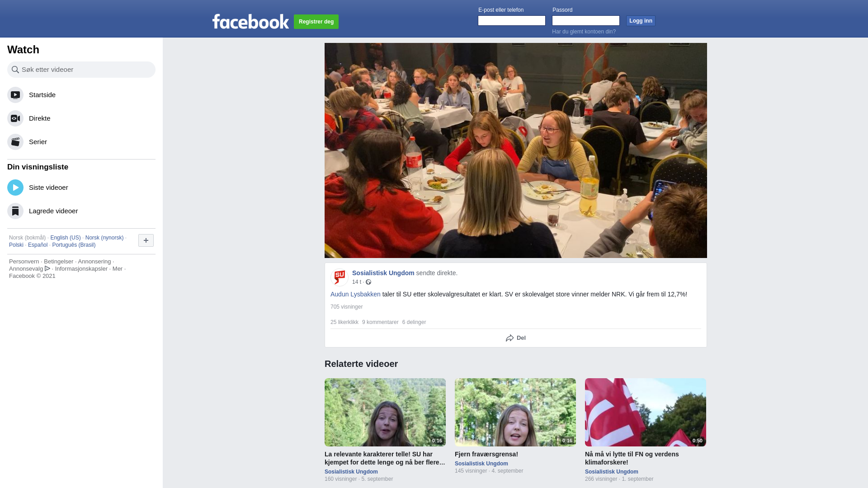Click the Registrer deg button
The height and width of the screenshot is (488, 868).
[x=316, y=22]
